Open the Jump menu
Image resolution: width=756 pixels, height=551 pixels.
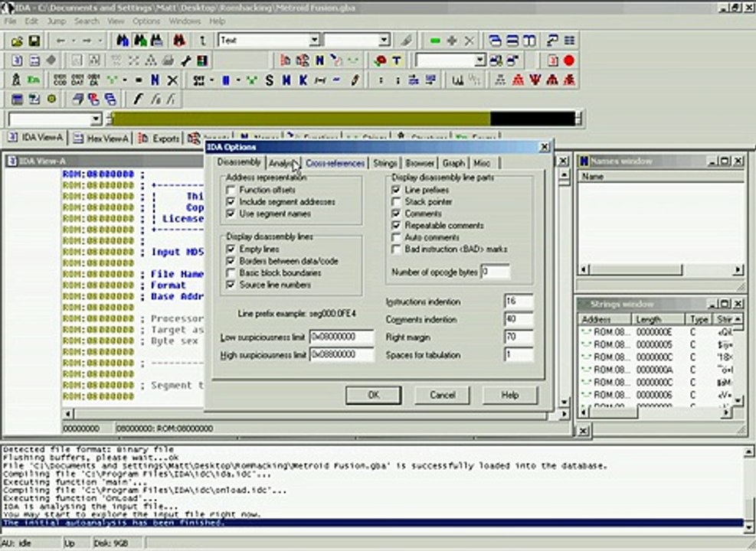[x=57, y=21]
